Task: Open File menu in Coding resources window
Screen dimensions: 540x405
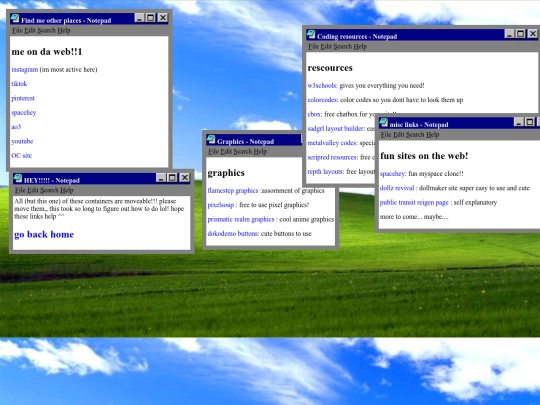Action: (x=313, y=46)
